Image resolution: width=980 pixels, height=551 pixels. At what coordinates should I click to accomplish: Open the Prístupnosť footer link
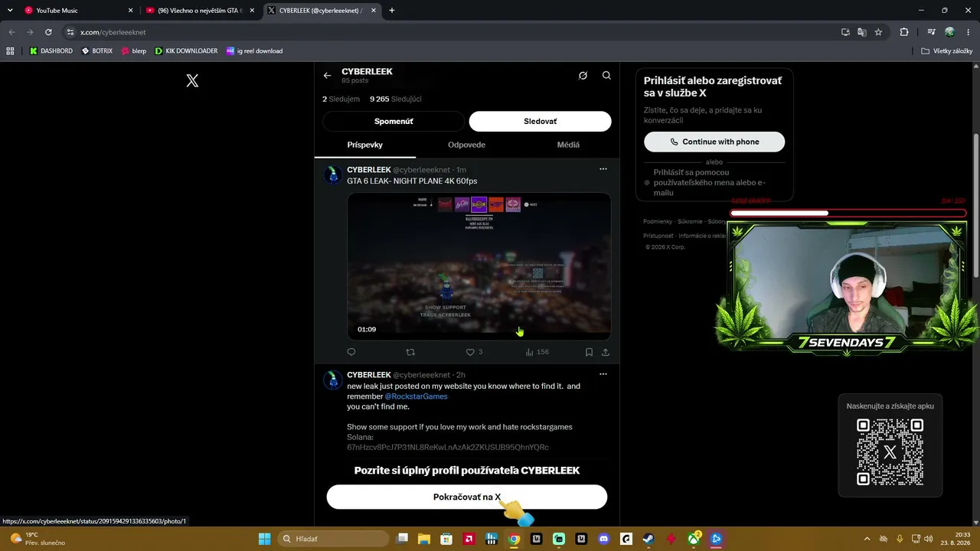point(658,236)
